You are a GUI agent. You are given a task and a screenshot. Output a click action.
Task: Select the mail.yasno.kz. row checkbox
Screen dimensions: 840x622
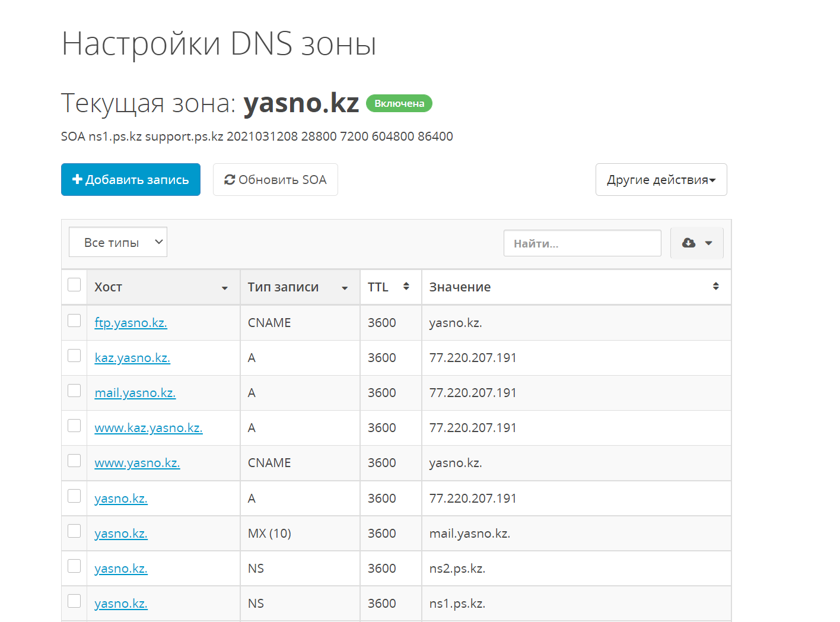click(x=74, y=391)
